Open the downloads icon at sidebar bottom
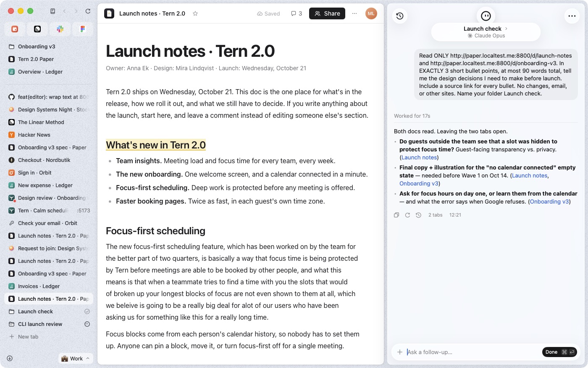 pyautogui.click(x=10, y=358)
